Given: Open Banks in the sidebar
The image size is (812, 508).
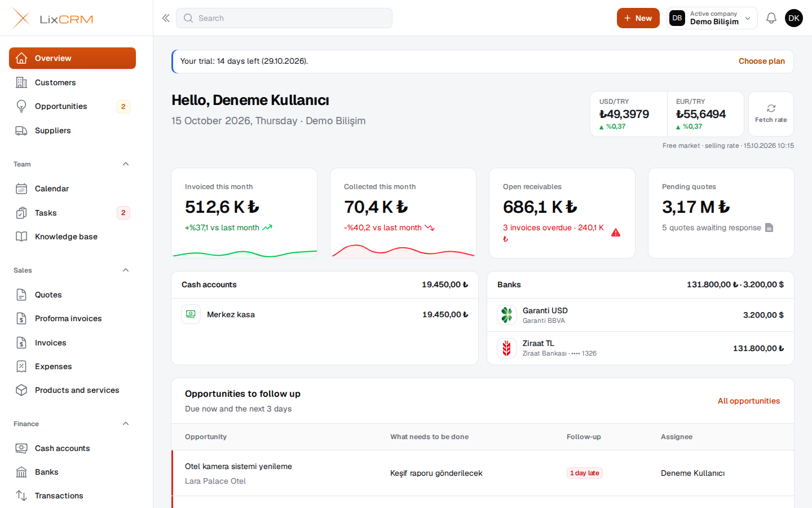Looking at the screenshot, I should pyautogui.click(x=72, y=472).
